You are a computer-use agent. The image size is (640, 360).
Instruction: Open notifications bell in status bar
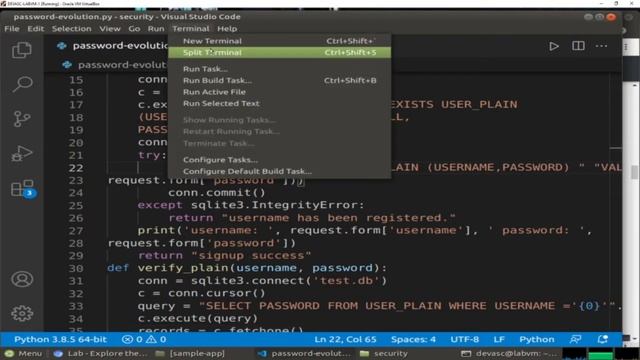[602, 339]
